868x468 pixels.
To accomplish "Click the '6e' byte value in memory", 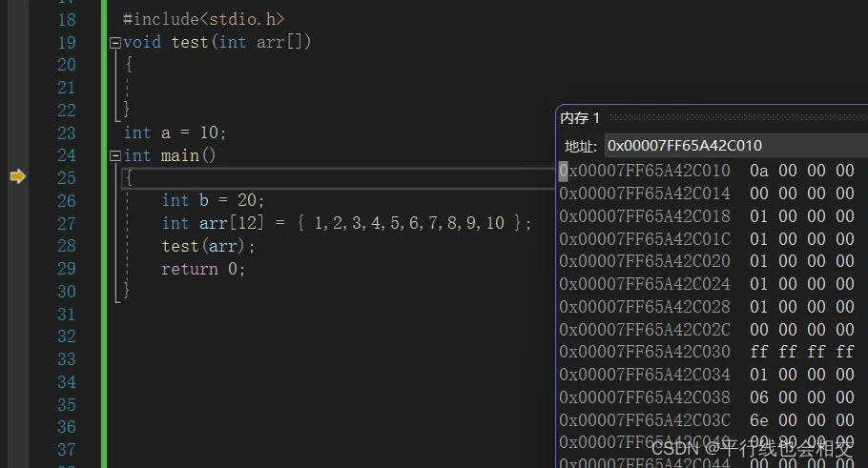I will tap(759, 420).
